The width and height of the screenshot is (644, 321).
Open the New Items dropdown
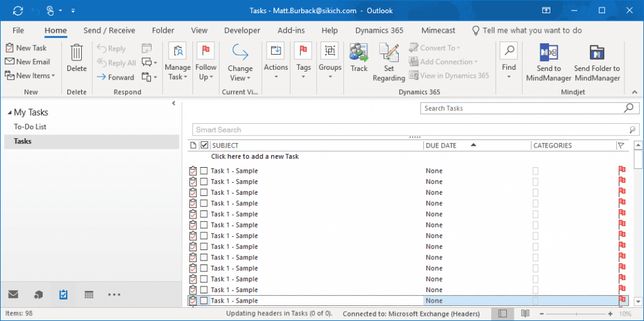[30, 75]
